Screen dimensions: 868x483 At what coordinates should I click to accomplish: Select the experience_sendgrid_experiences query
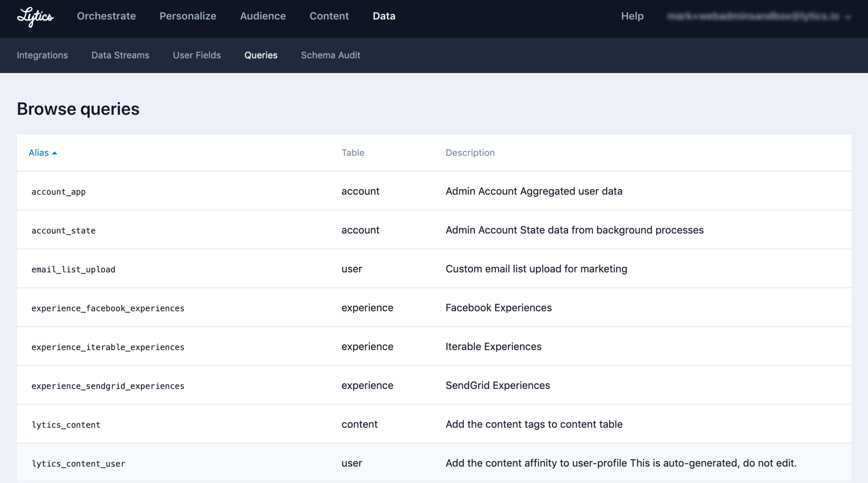coord(108,386)
